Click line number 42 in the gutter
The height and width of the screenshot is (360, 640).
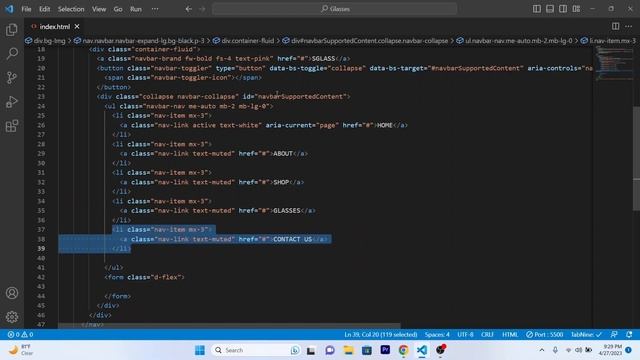pyautogui.click(x=41, y=277)
